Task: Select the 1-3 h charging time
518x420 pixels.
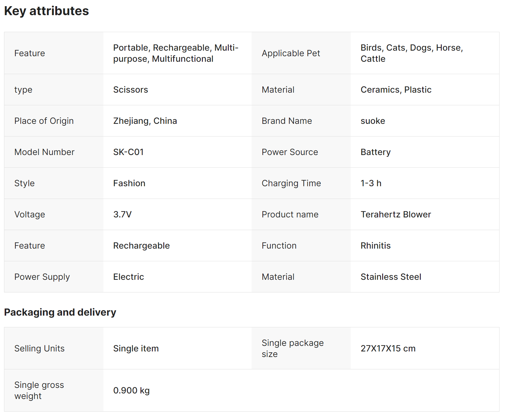Action: (x=371, y=183)
